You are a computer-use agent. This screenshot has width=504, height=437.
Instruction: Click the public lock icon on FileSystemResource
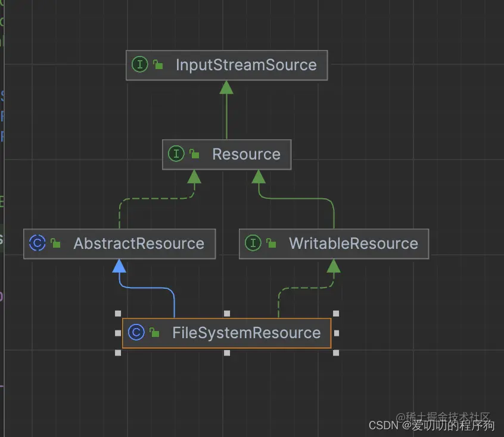click(154, 333)
